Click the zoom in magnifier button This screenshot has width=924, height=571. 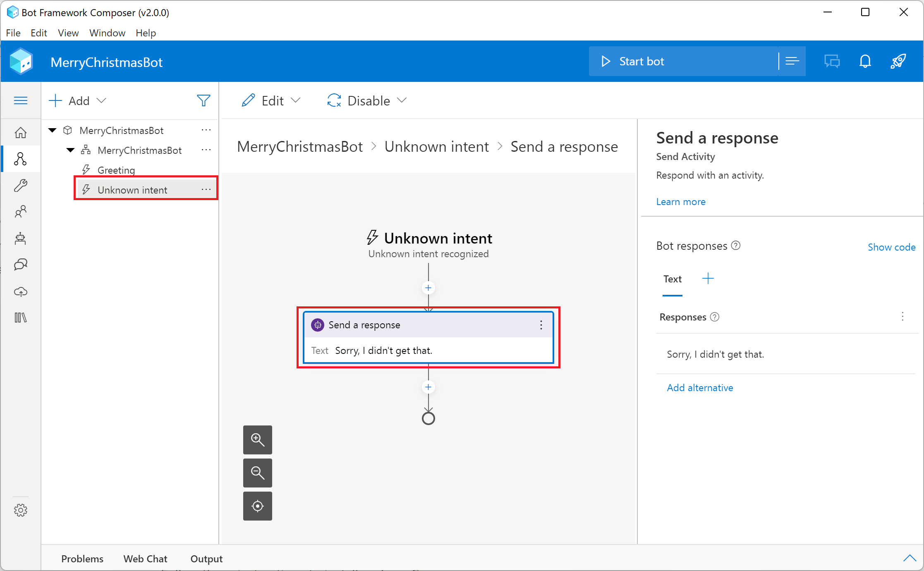click(257, 440)
